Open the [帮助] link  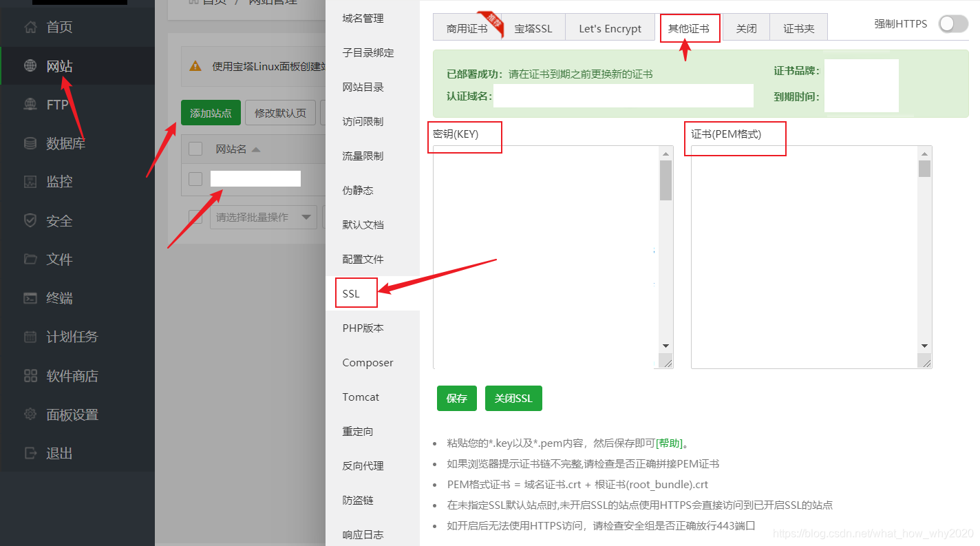[x=669, y=443]
